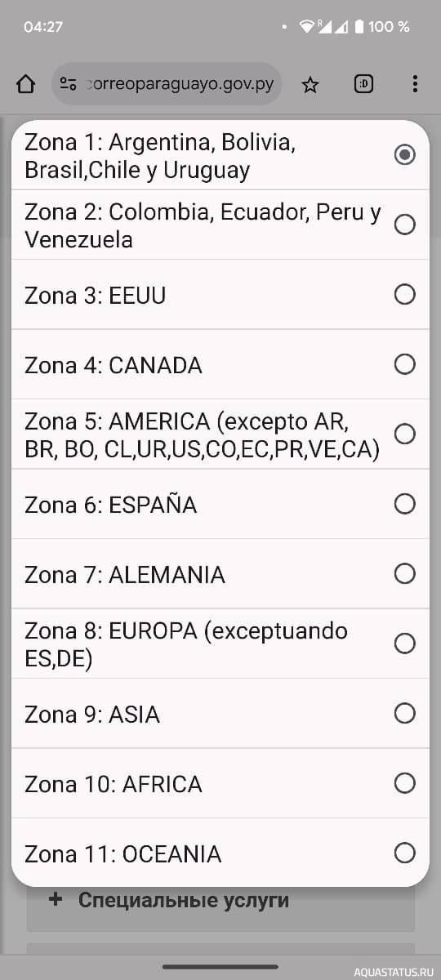
Task: Tap the correoparaguayo.gov.py address bar
Action: (x=167, y=84)
